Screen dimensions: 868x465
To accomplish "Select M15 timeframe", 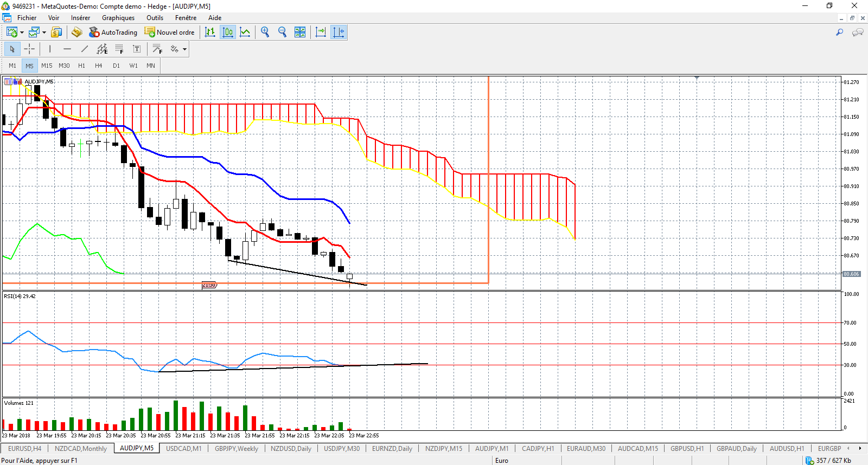I will point(47,66).
